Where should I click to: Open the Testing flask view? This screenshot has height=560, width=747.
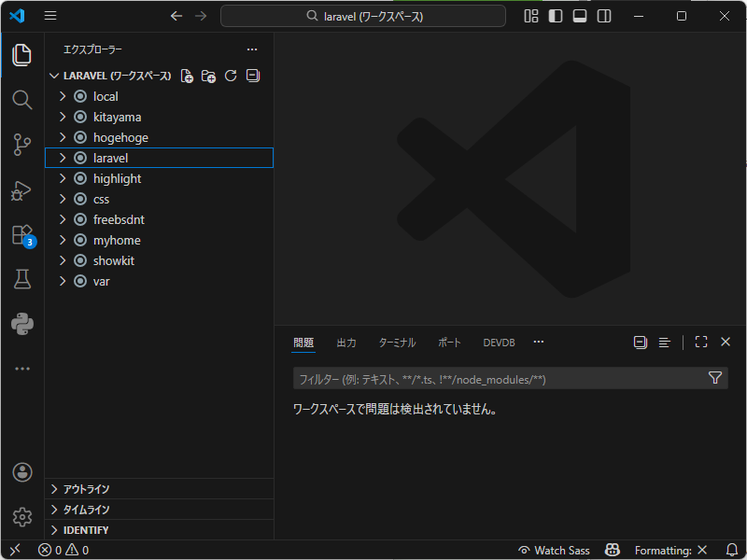[22, 279]
